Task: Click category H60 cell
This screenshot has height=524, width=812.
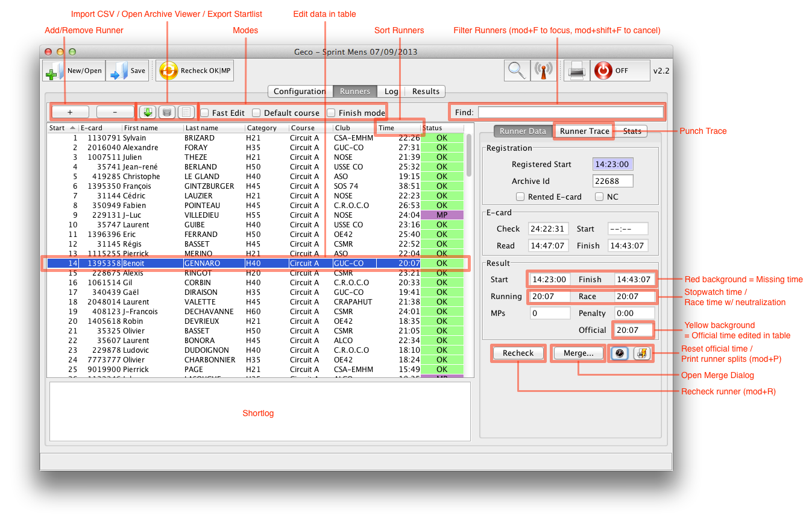Action: click(x=266, y=311)
